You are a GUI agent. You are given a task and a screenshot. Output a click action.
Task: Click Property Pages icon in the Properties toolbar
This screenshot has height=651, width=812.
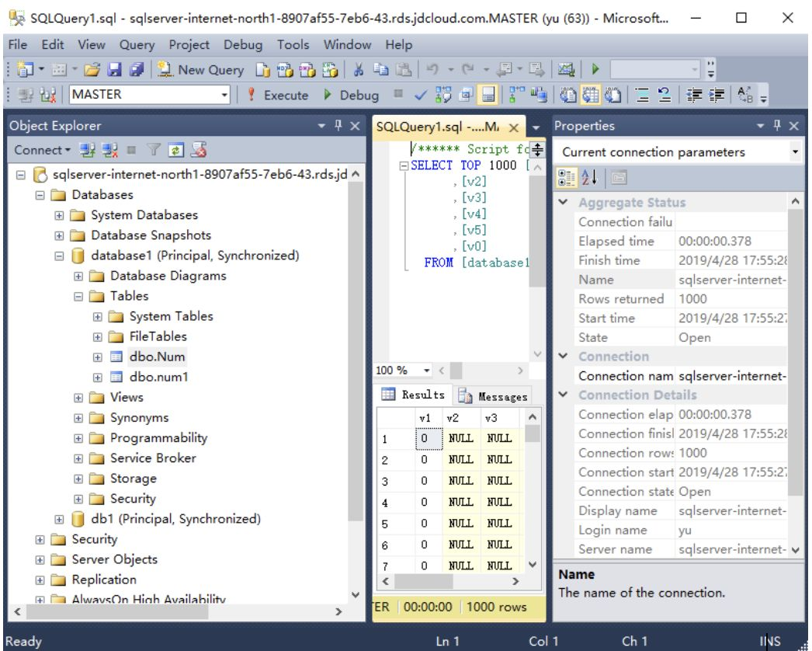click(619, 178)
